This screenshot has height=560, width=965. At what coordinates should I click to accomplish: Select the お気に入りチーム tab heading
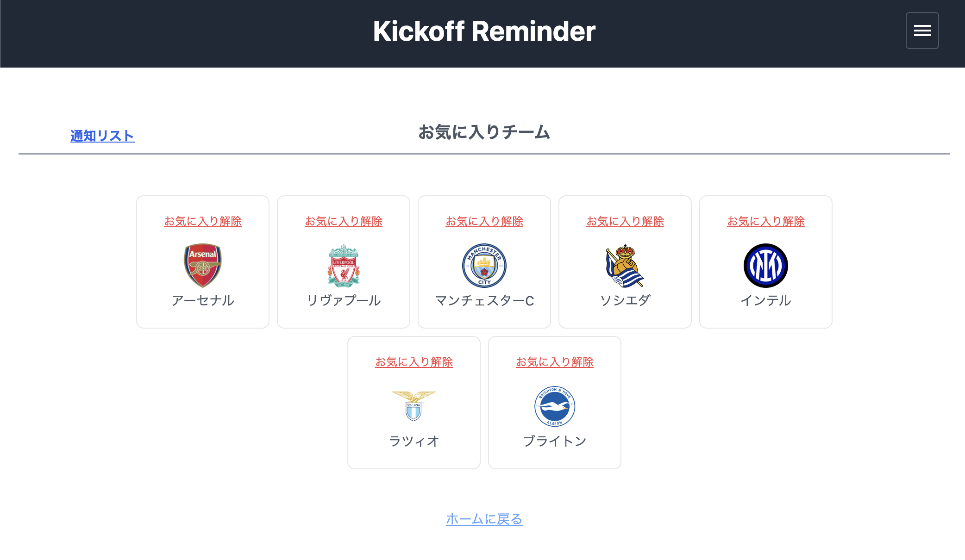(x=484, y=132)
